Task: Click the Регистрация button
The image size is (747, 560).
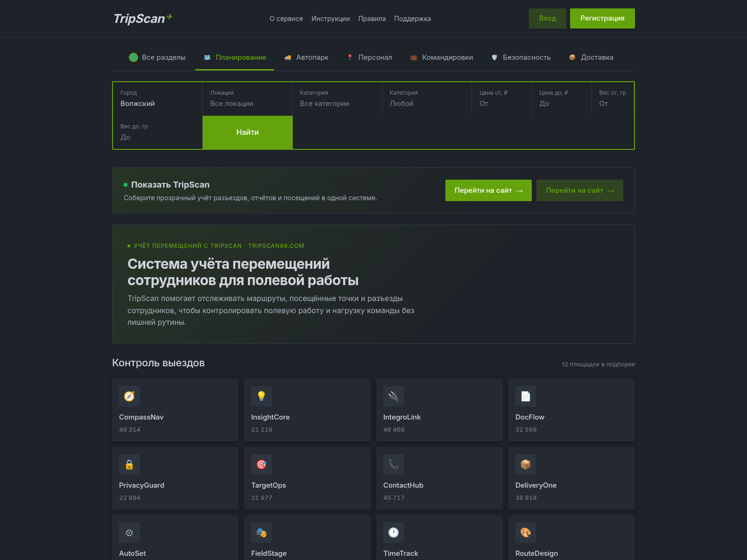Action: click(x=602, y=18)
